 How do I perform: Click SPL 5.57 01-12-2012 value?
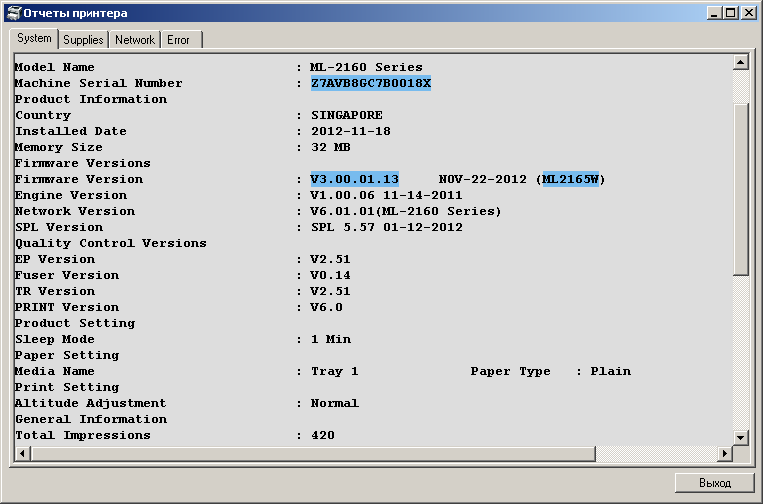pos(387,227)
